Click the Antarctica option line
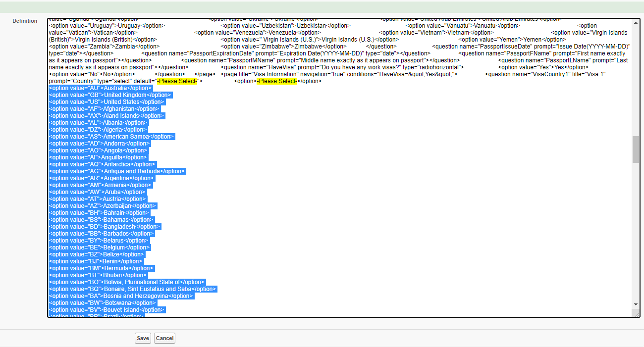Image resolution: width=644 pixels, height=347 pixels. [x=102, y=164]
